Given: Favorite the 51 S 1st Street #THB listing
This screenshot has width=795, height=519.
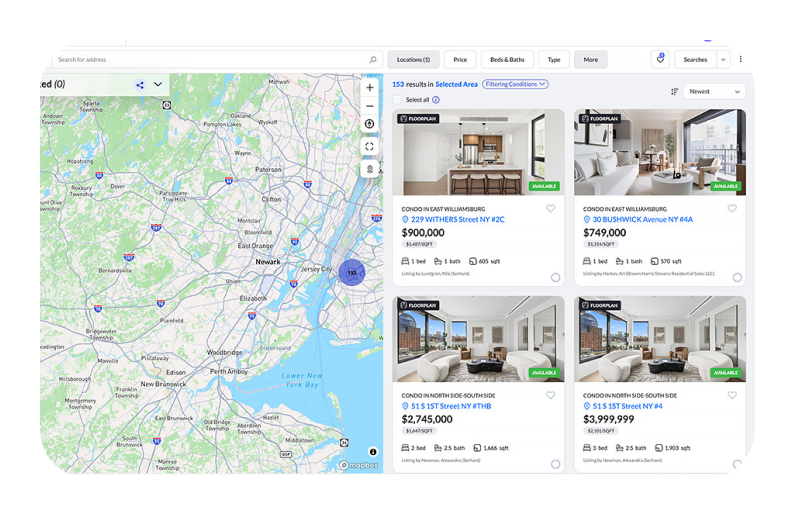Looking at the screenshot, I should [550, 395].
